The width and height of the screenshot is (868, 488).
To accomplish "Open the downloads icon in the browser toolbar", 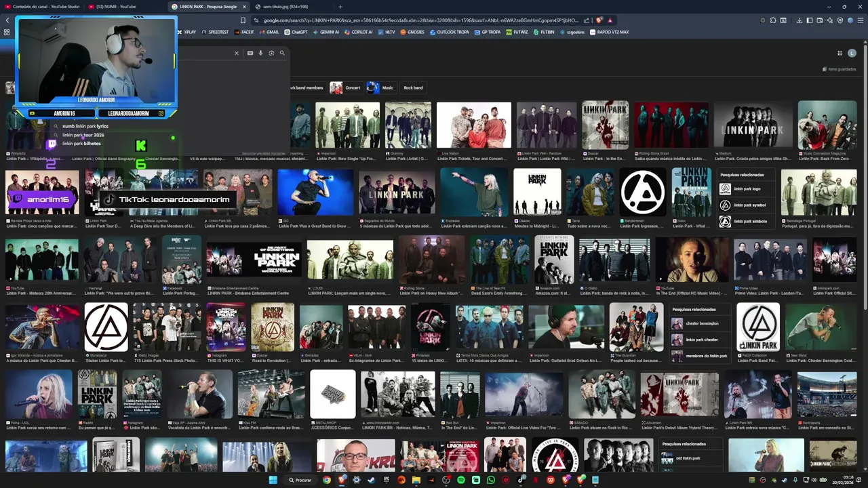I will (800, 20).
